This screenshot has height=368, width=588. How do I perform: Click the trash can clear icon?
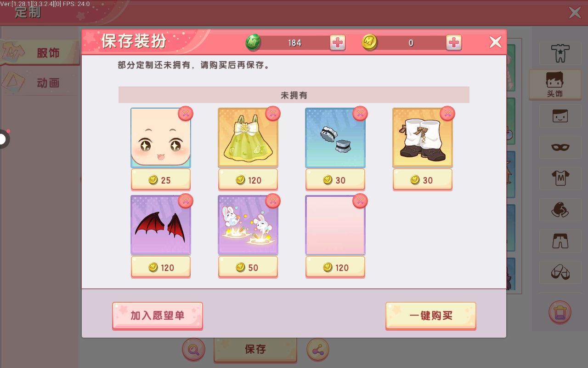pos(560,312)
